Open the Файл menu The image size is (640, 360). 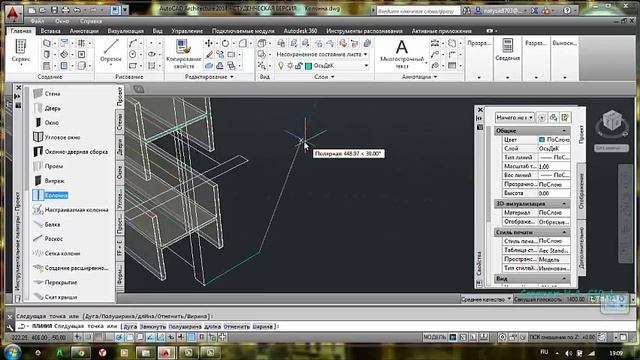(x=37, y=21)
